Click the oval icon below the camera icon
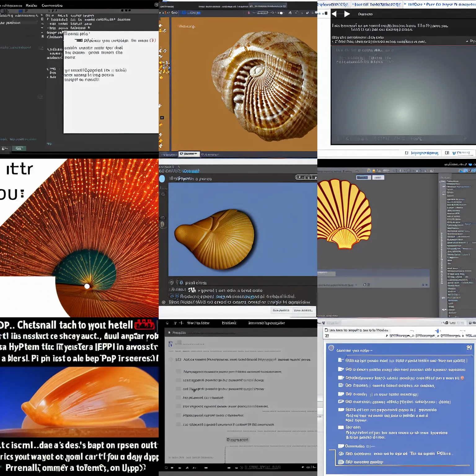This screenshot has width=476, height=476. coord(162,225)
